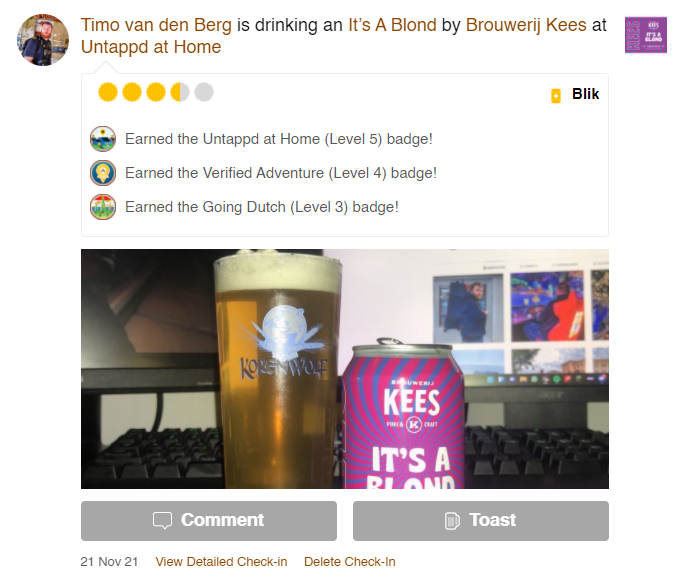Open the Timo van den Berg name link
The image size is (677, 583).
click(156, 25)
